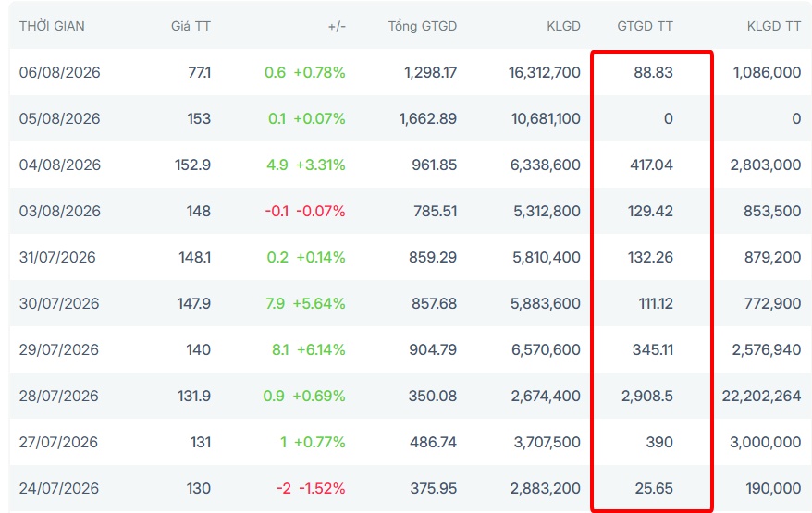Click volume 6,338,600
The width and height of the screenshot is (812, 513).
point(546,165)
